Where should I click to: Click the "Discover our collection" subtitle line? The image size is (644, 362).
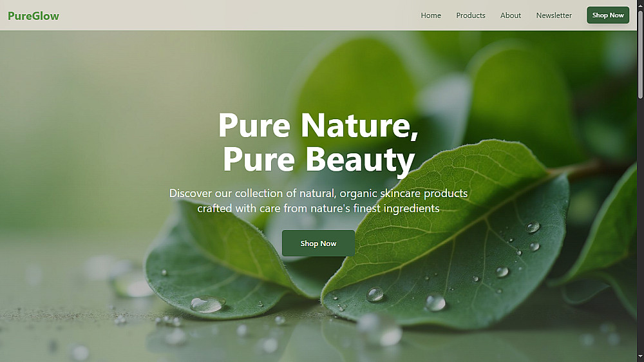(x=318, y=193)
